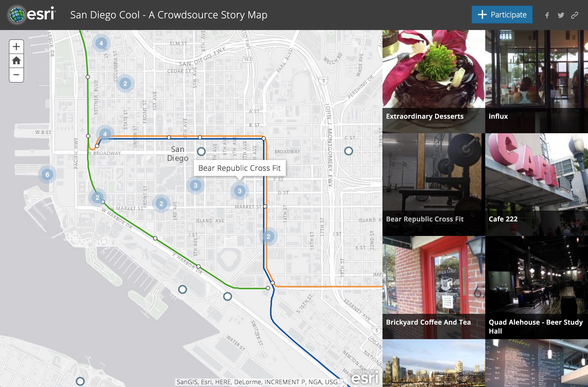
Task: Open cluster marker showing 6 places
Action: tap(47, 175)
